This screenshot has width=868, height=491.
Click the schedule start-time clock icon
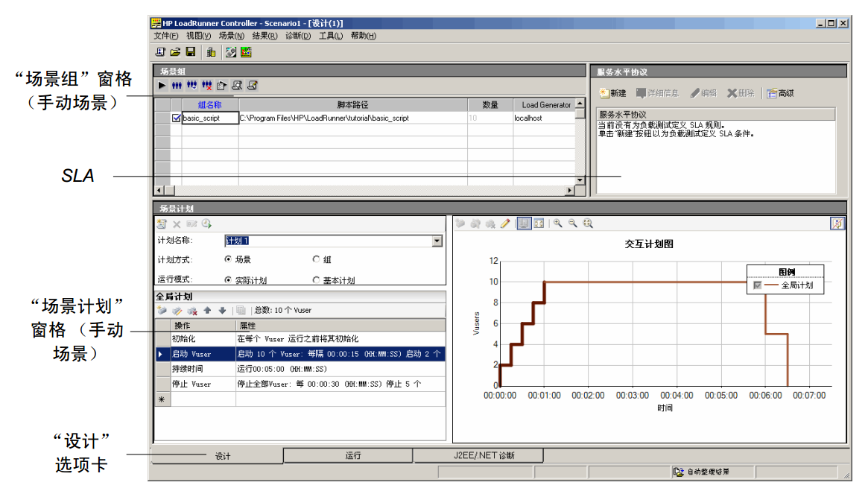(x=206, y=224)
